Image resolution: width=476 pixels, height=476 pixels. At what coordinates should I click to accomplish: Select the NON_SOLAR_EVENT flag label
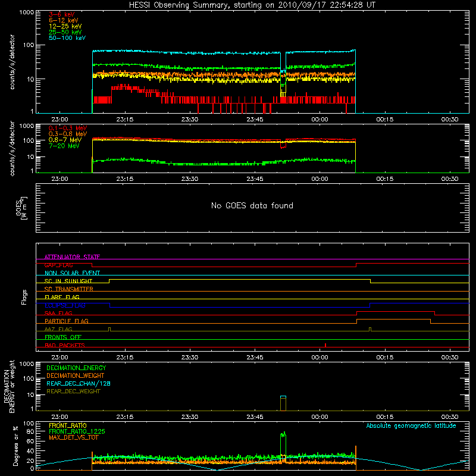(72, 273)
